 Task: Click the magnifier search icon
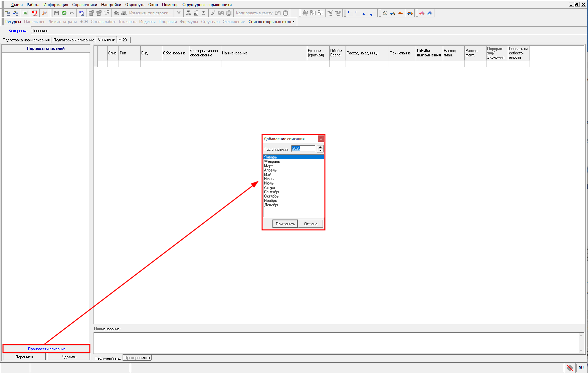pyautogui.click(x=44, y=13)
